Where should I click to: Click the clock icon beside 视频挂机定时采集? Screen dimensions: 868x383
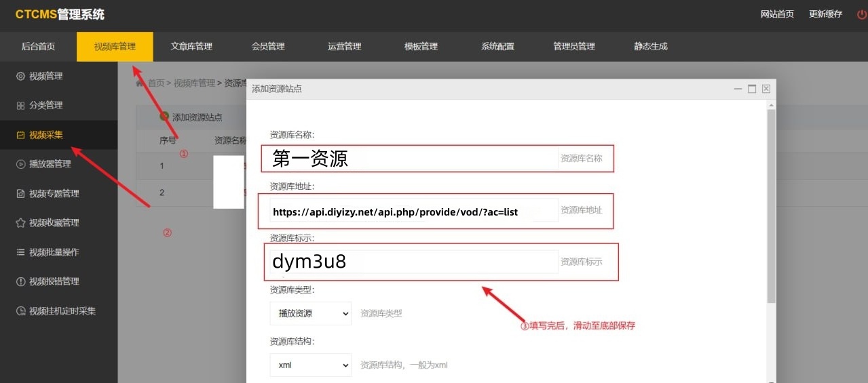(20, 311)
